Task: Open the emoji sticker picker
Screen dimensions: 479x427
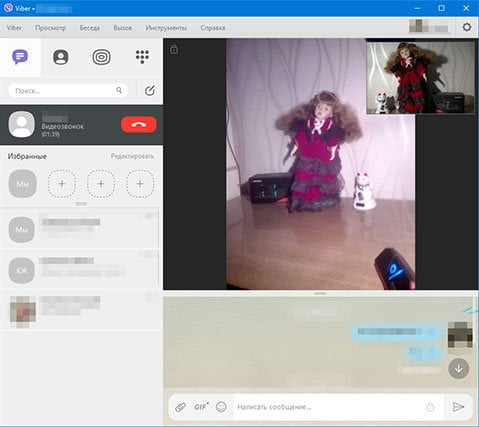Action: [221, 407]
